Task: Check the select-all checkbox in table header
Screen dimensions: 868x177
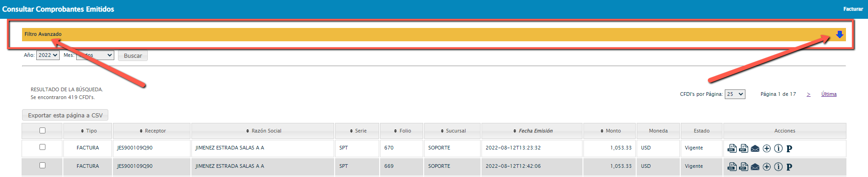Action: [42, 131]
